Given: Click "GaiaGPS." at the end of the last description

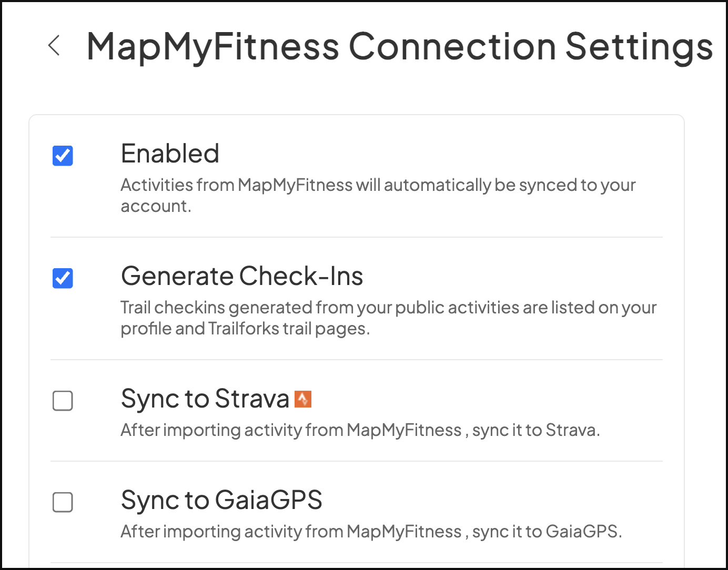Looking at the screenshot, I should pyautogui.click(x=584, y=532).
